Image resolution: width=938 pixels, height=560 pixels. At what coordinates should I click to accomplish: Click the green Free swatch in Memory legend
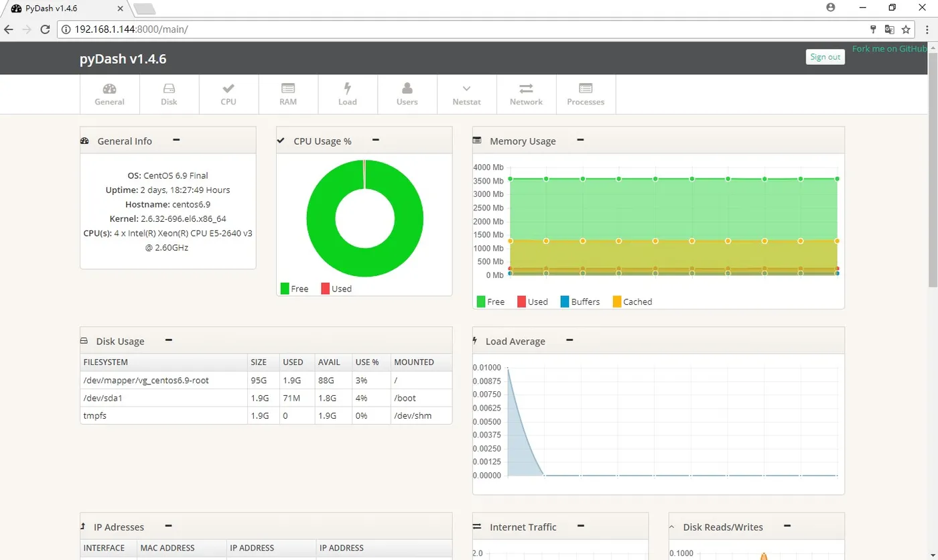pos(481,301)
